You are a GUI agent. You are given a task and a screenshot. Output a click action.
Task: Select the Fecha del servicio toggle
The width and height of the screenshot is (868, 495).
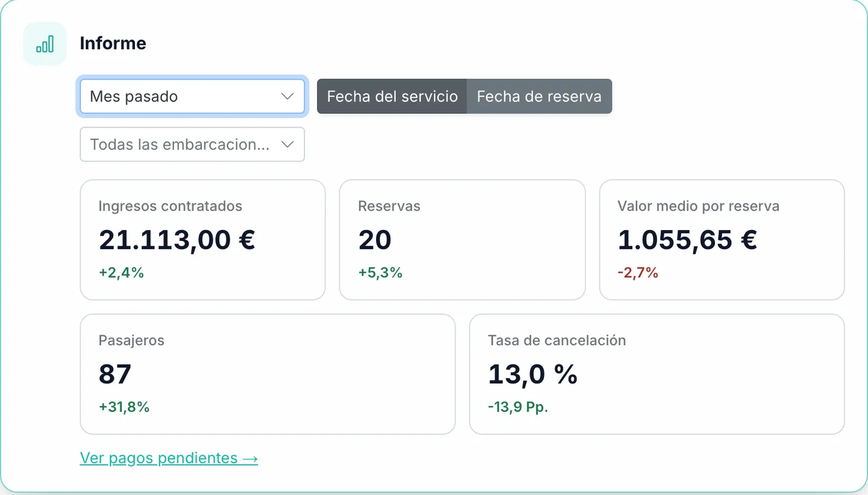click(392, 96)
